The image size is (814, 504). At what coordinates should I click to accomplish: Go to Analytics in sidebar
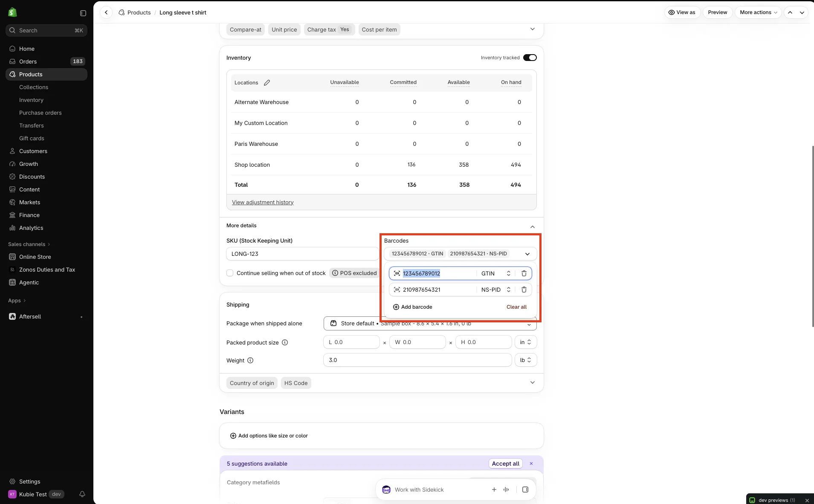pos(46,228)
